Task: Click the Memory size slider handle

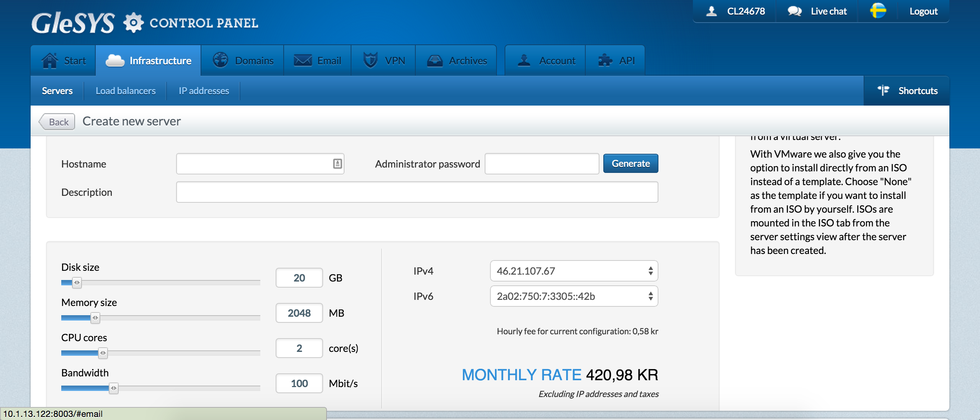Action: tap(95, 318)
